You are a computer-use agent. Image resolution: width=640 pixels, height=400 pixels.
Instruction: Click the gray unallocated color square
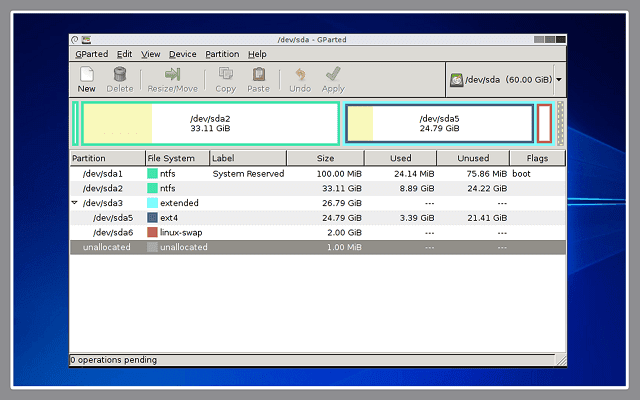click(x=152, y=247)
